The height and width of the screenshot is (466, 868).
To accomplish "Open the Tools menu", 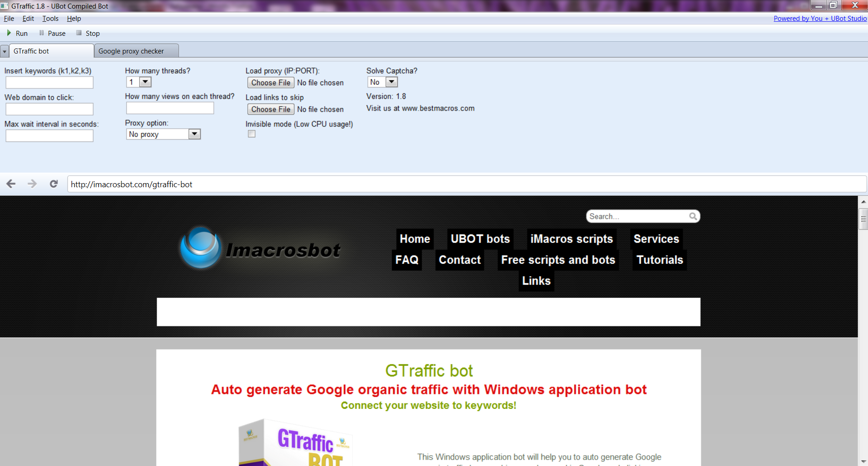I will tap(50, 19).
